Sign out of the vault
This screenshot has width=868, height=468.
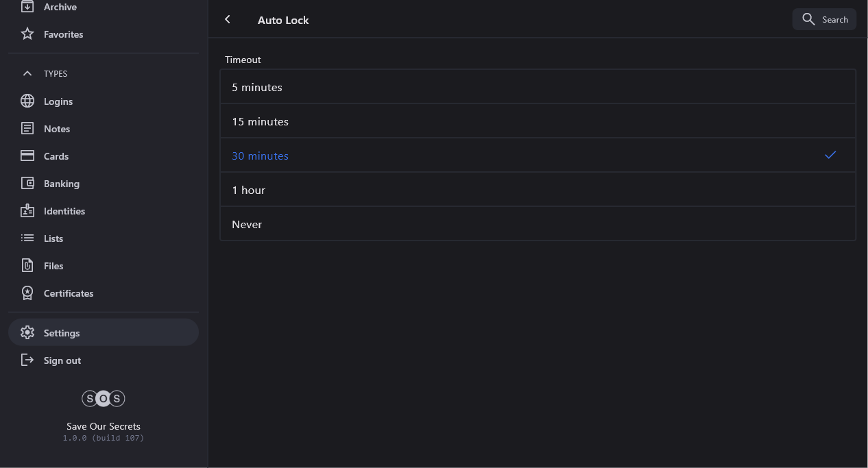tap(62, 360)
